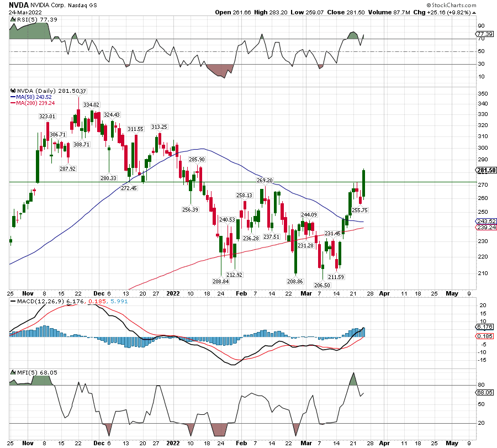Click the red 0.185 tag on right axis
Viewport: 497px width, 448px height.
pyautogui.click(x=485, y=336)
